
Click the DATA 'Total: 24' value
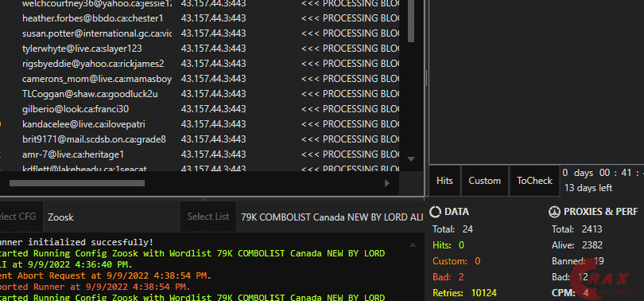point(452,229)
